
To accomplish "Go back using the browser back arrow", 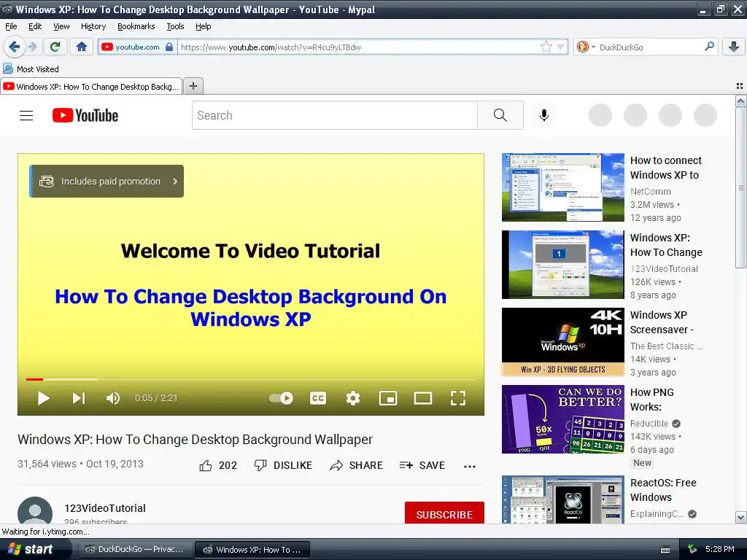I will tap(15, 47).
